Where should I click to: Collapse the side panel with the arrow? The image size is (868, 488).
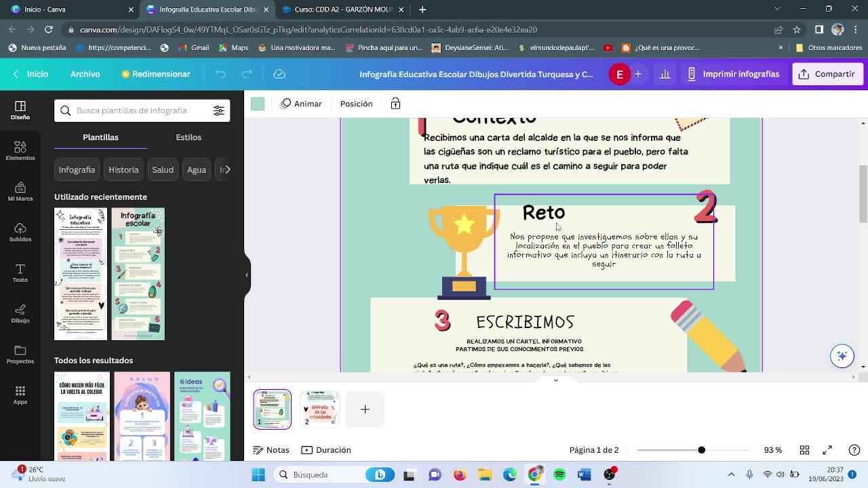[x=247, y=274]
